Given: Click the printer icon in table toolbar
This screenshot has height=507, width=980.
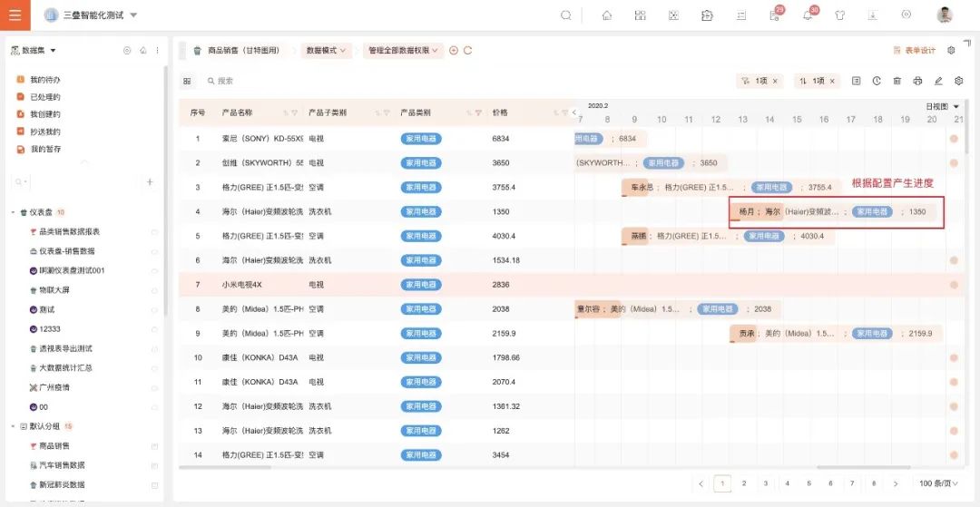Looking at the screenshot, I should point(917,81).
